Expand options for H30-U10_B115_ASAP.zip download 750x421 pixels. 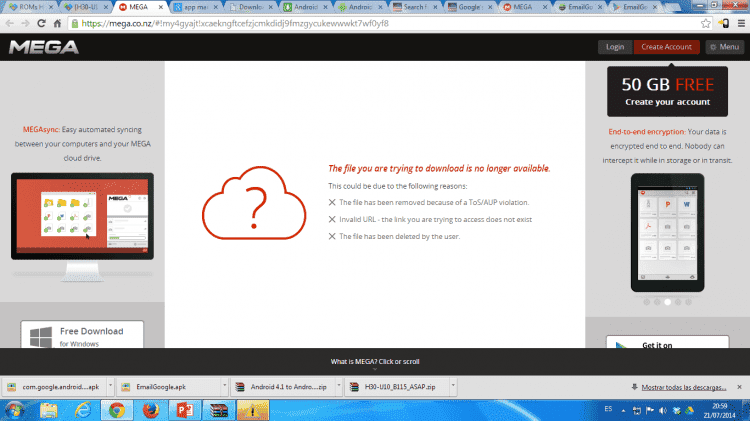click(453, 386)
